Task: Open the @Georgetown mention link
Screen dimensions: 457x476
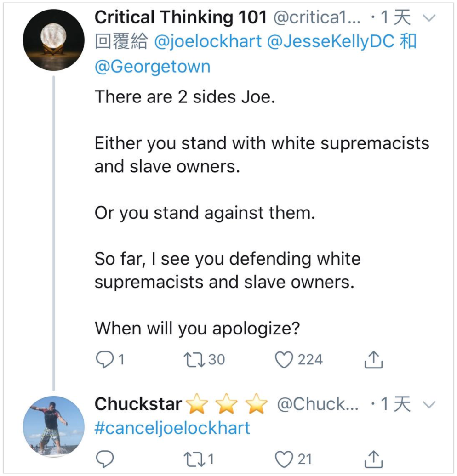Action: point(153,67)
